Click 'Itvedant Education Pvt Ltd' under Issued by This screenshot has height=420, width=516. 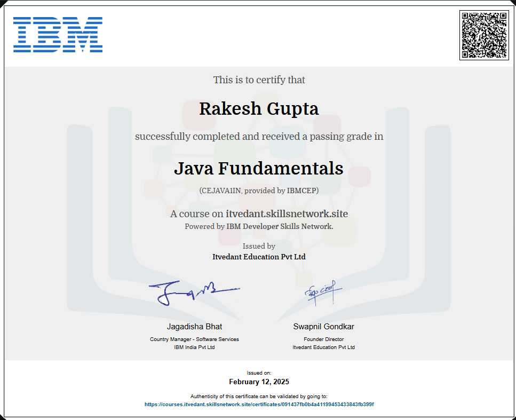tap(259, 257)
